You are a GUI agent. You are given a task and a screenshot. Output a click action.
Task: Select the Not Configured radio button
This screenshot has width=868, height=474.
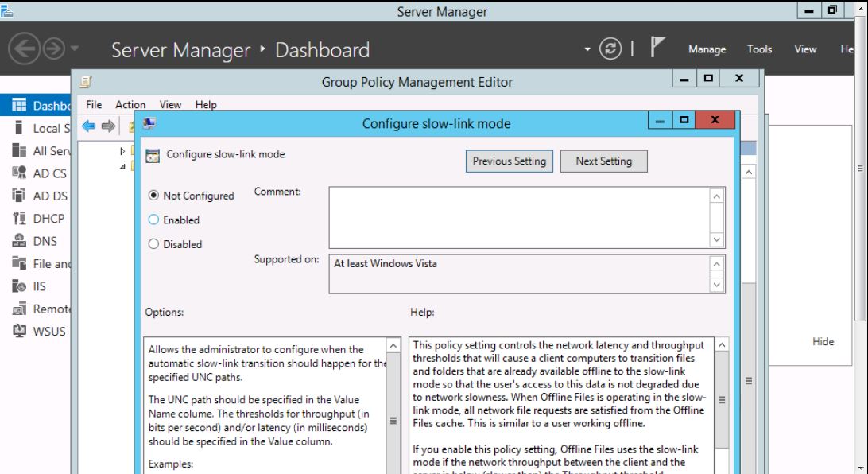(x=153, y=196)
